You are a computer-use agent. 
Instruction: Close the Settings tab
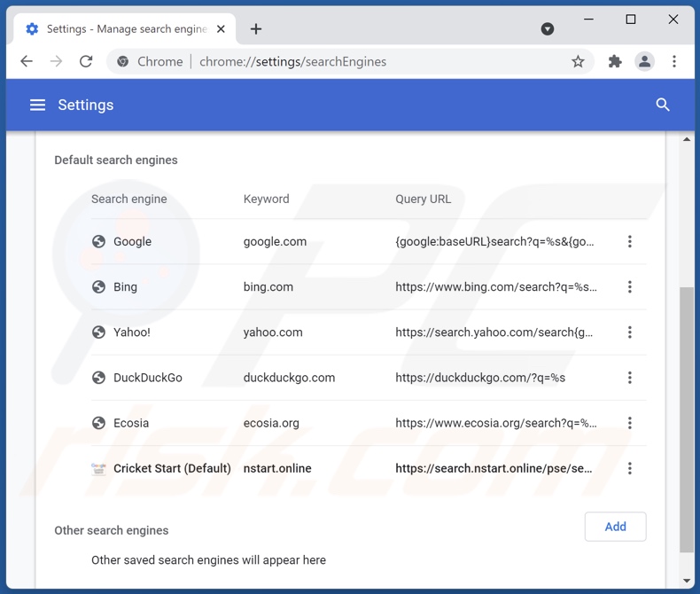[221, 29]
